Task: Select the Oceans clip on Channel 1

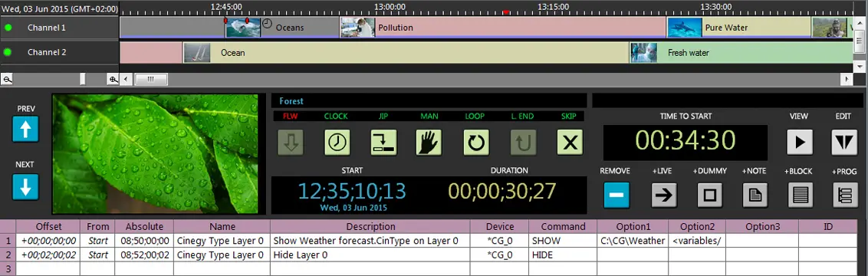Action: [x=282, y=28]
